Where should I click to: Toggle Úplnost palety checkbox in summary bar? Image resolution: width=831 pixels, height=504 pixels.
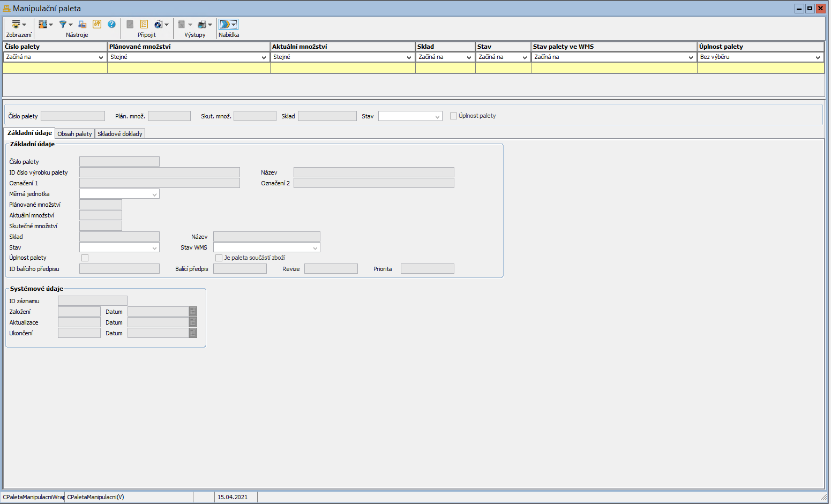[453, 116]
